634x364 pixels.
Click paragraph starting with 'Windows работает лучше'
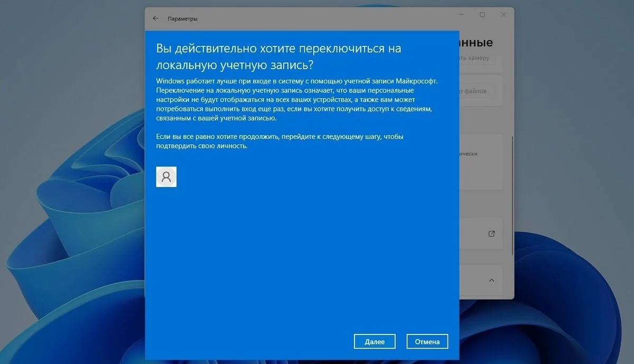click(297, 99)
